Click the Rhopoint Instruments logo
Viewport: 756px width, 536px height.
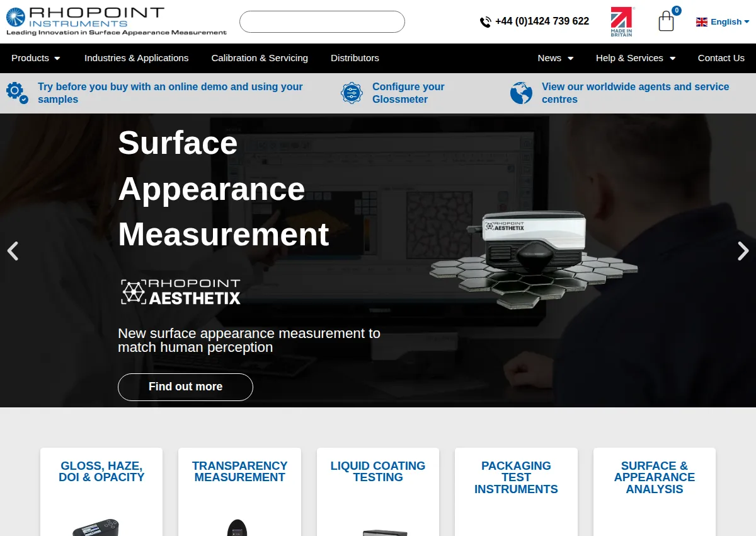(x=117, y=21)
